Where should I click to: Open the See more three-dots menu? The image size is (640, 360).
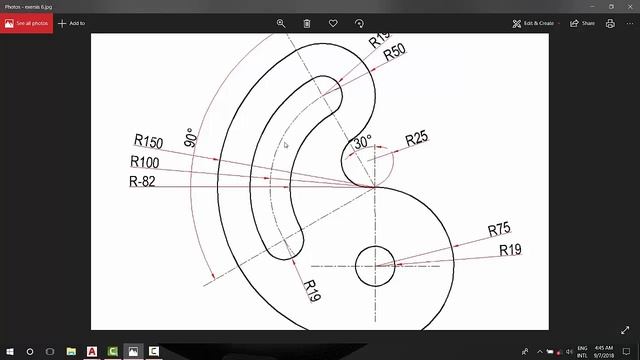[630, 23]
